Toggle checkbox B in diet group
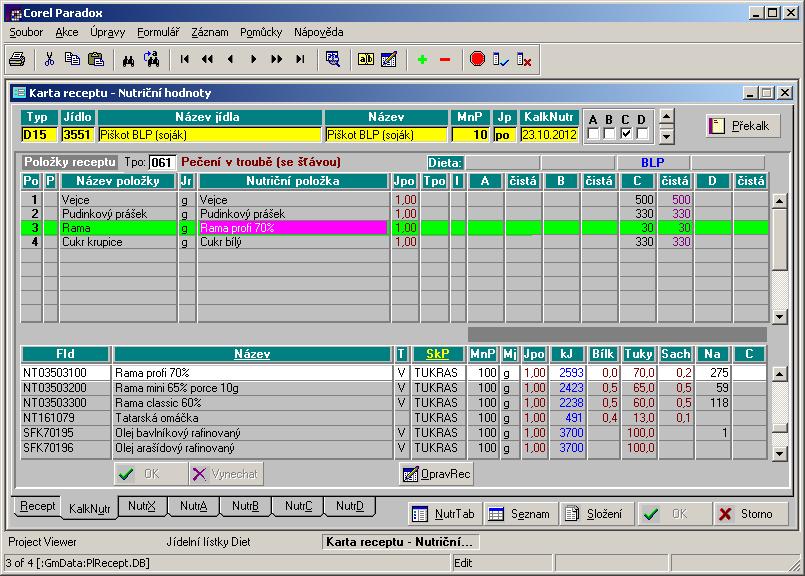The width and height of the screenshot is (805, 576). tap(609, 133)
